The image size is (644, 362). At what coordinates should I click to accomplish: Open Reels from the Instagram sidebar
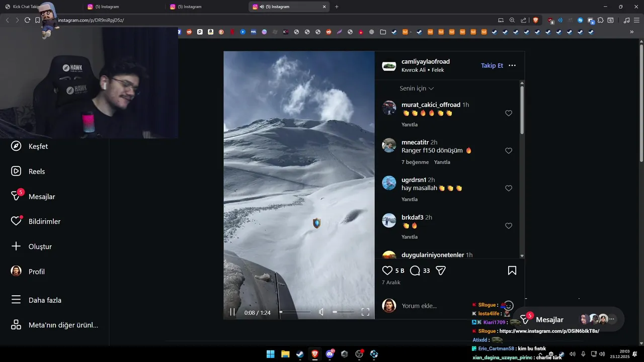point(29,171)
